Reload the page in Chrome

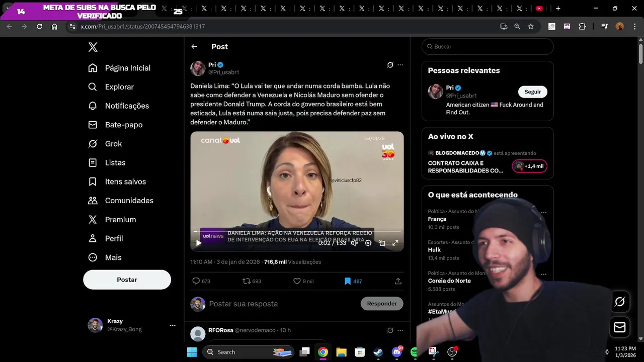(x=39, y=26)
